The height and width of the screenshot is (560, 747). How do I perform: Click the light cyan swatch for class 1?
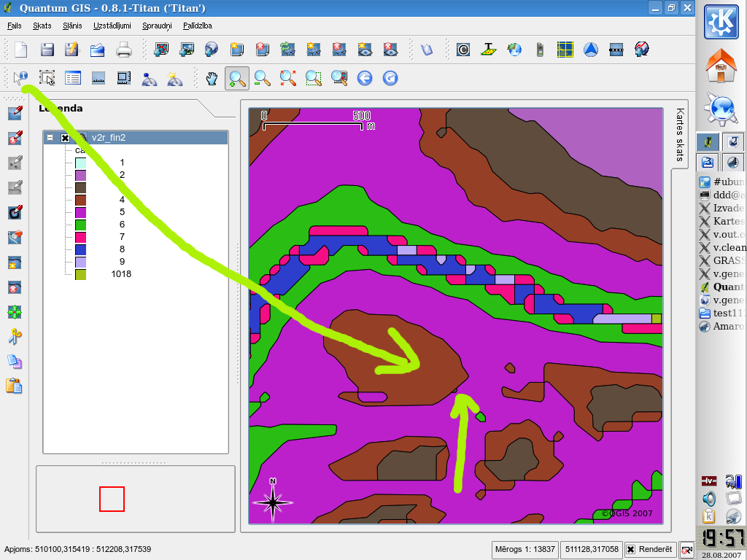click(x=80, y=163)
